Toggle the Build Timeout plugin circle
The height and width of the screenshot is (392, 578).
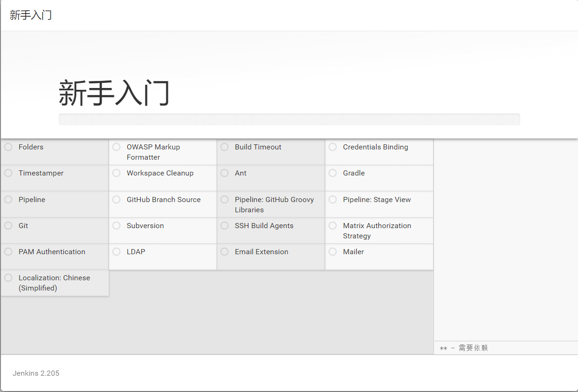[x=225, y=147]
